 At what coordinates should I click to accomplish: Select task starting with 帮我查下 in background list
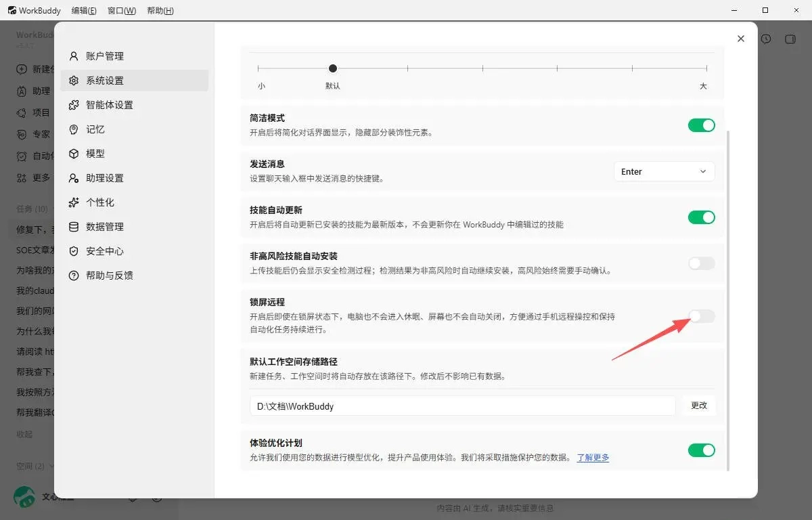pos(35,372)
